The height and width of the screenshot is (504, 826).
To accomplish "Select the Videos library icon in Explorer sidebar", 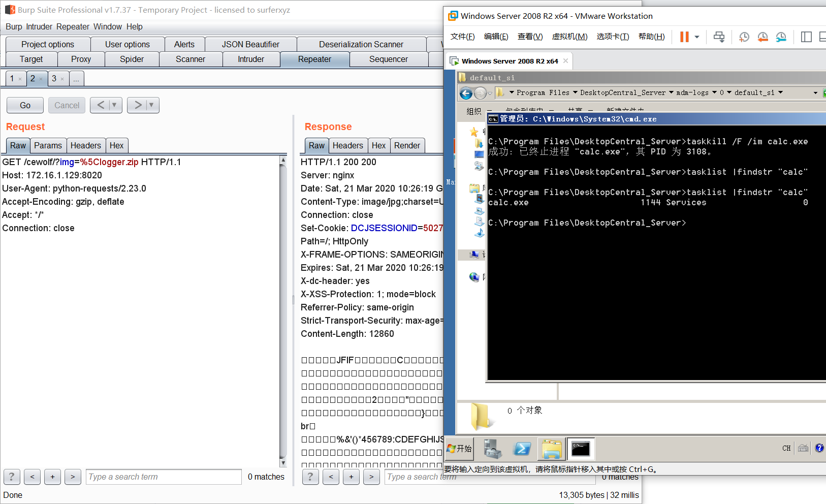I will coord(479,200).
